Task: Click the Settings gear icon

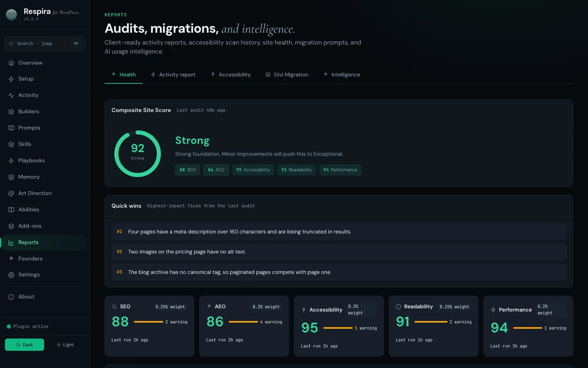Action: pyautogui.click(x=11, y=275)
